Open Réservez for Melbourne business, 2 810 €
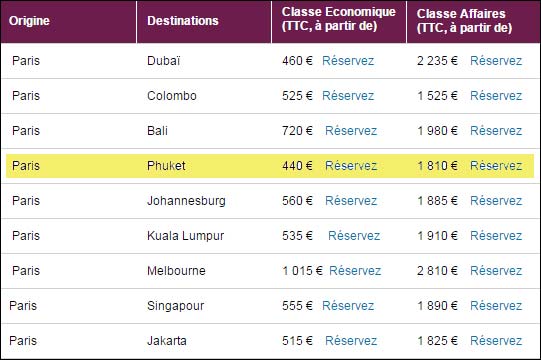The width and height of the screenshot is (541, 360). click(496, 271)
